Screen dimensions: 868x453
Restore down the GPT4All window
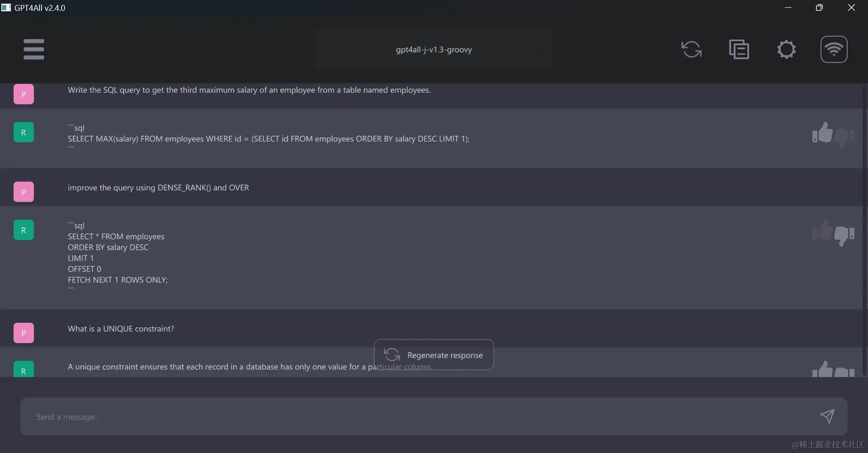click(819, 8)
